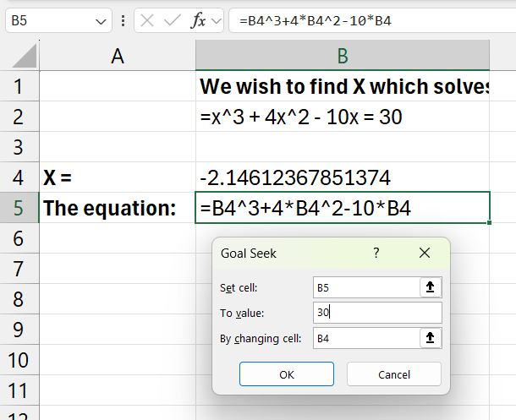
Task: Select row 6 header
Action: (19, 238)
